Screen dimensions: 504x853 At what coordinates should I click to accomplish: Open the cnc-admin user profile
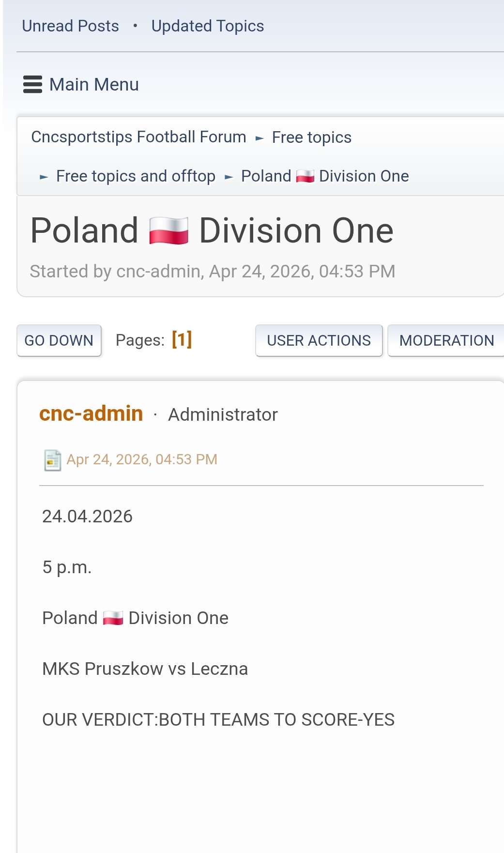pyautogui.click(x=91, y=414)
